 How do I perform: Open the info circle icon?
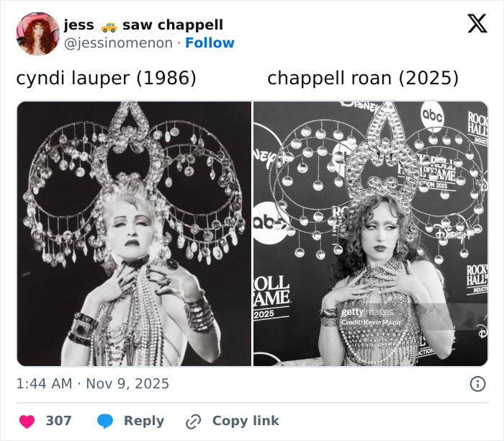click(477, 384)
